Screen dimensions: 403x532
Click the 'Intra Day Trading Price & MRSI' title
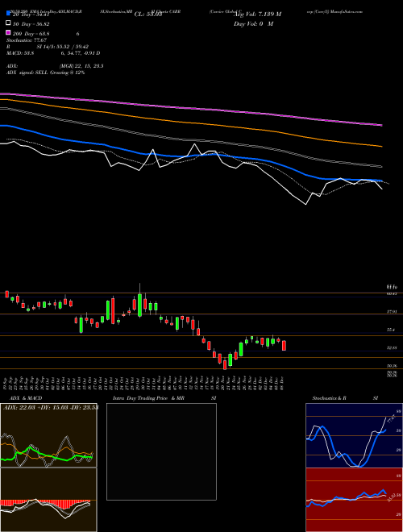point(164,398)
